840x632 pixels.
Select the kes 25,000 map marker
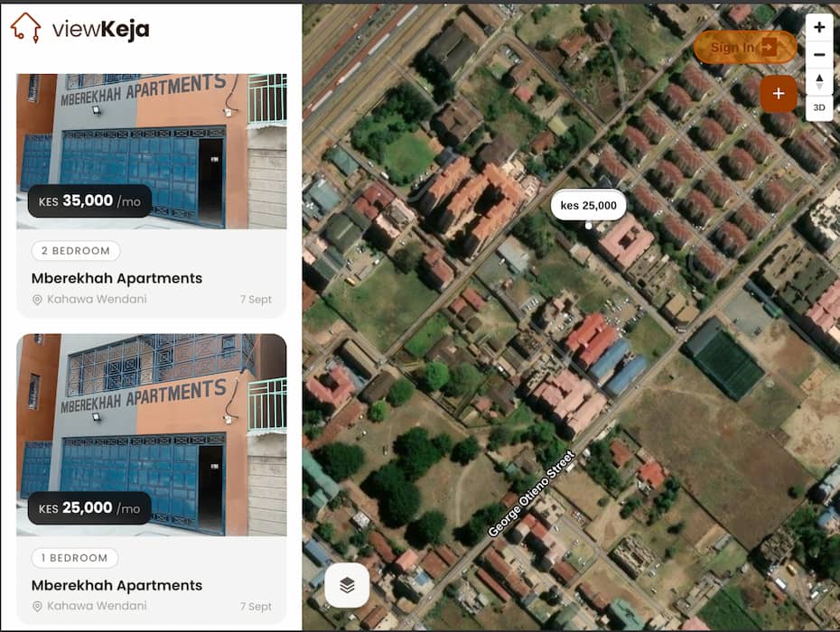pyautogui.click(x=588, y=205)
